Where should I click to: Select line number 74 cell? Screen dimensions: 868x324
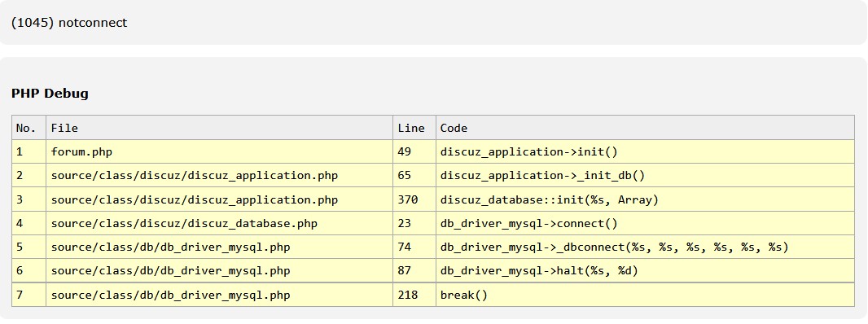tap(414, 247)
